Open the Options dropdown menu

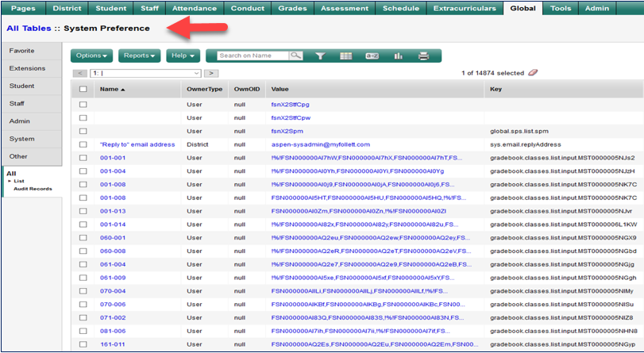pos(91,56)
